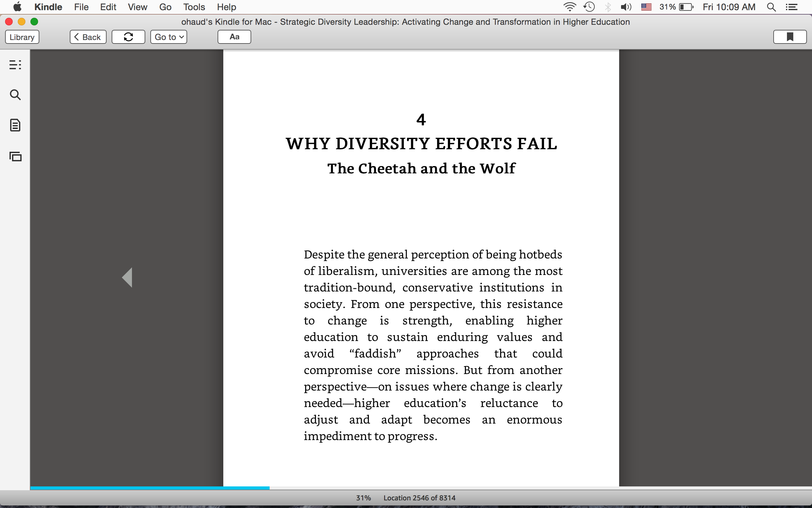Viewport: 812px width, 508px height.
Task: Turn to previous page with left arrow
Action: (x=127, y=277)
